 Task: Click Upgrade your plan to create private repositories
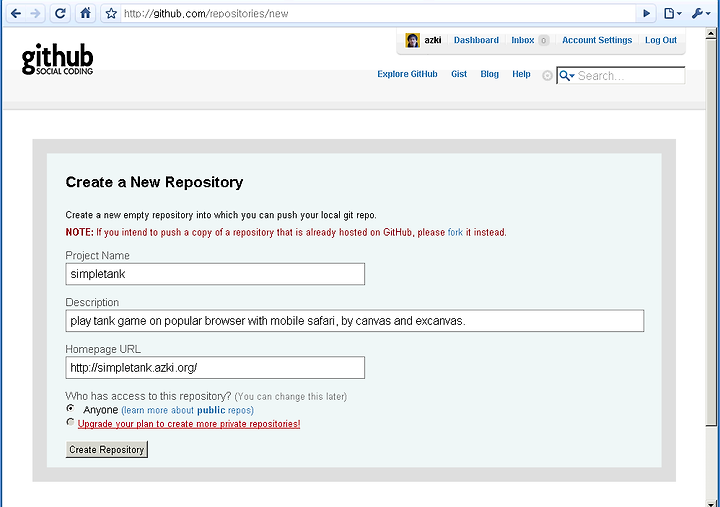click(189, 424)
